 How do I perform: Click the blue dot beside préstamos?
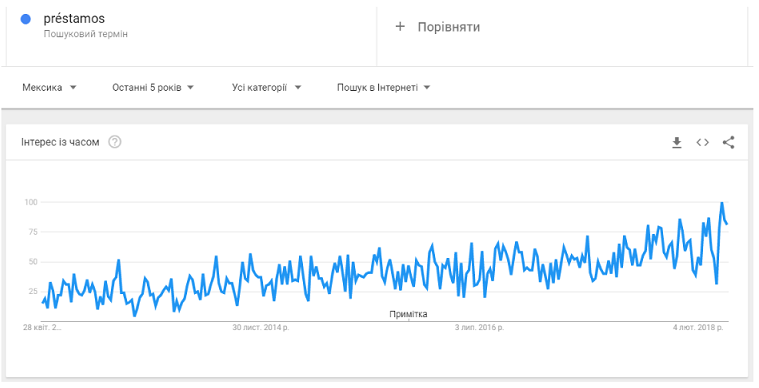tap(26, 19)
